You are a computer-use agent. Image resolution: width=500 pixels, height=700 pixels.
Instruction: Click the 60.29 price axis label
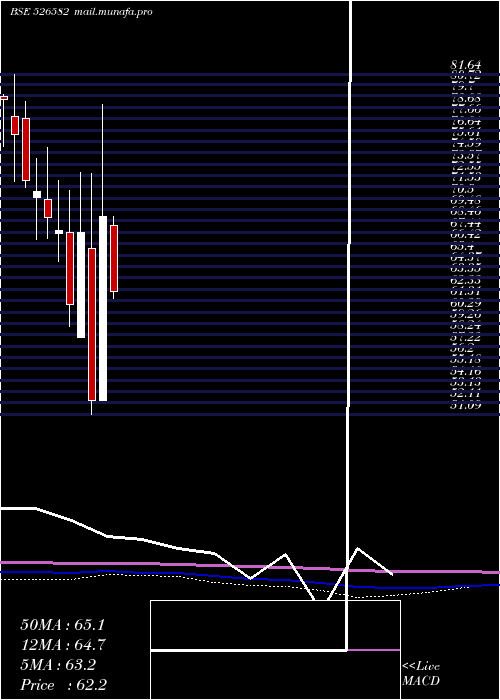coord(465,304)
